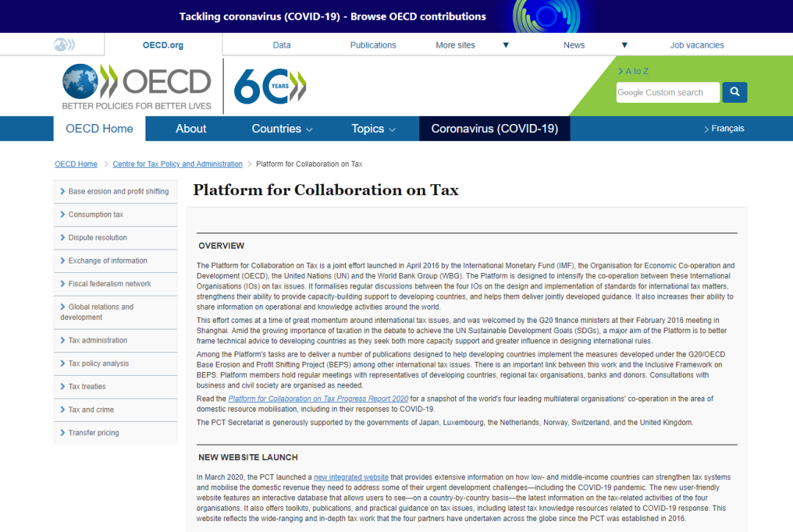Open the OECD.org top tab

(163, 45)
